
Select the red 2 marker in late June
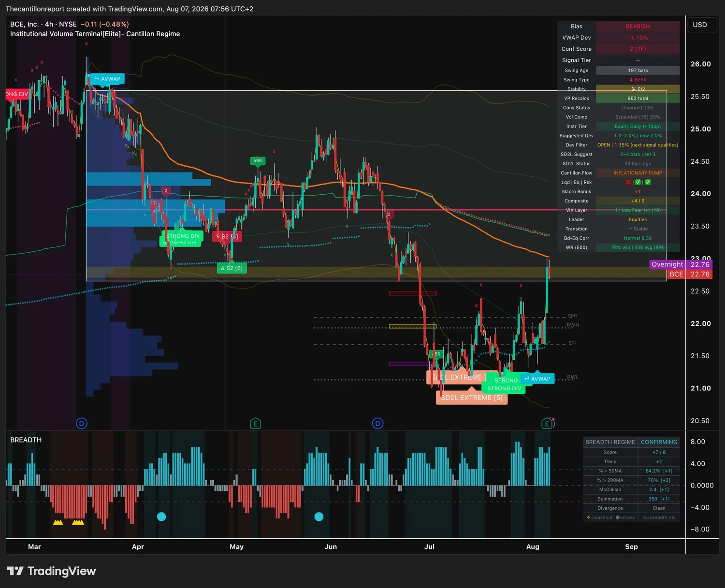389,214
